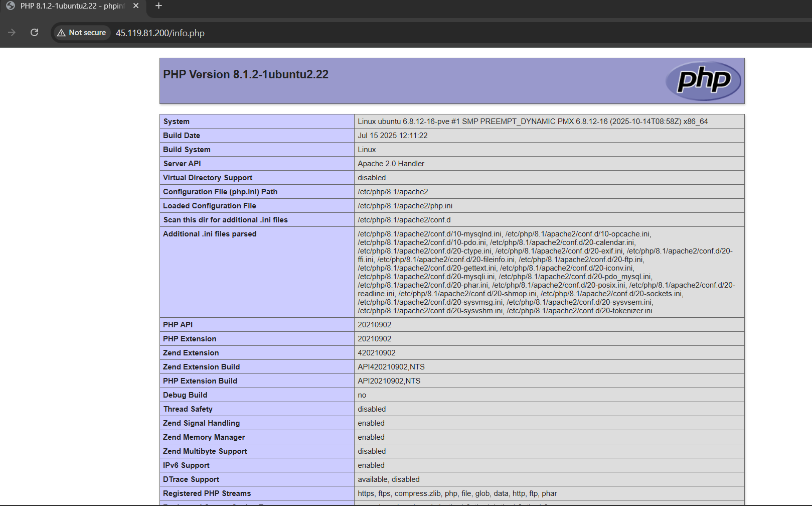Click the Loaded Configuration File path value

(405, 206)
